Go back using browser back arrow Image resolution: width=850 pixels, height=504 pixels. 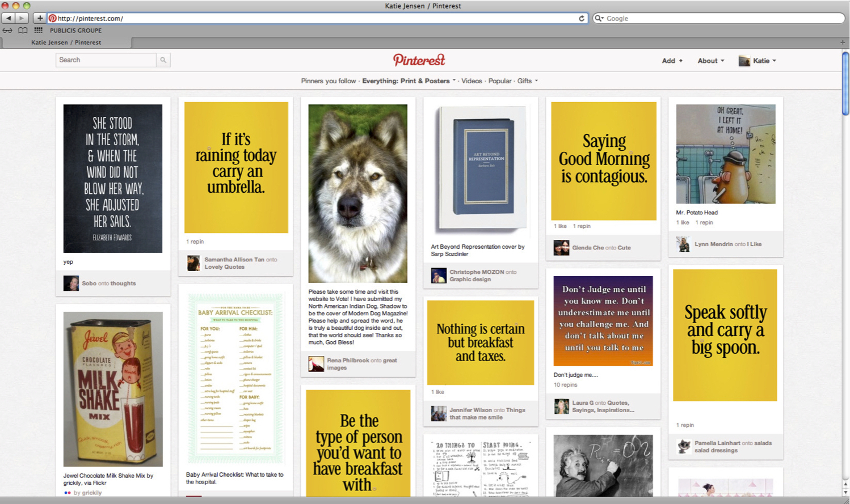click(x=9, y=18)
